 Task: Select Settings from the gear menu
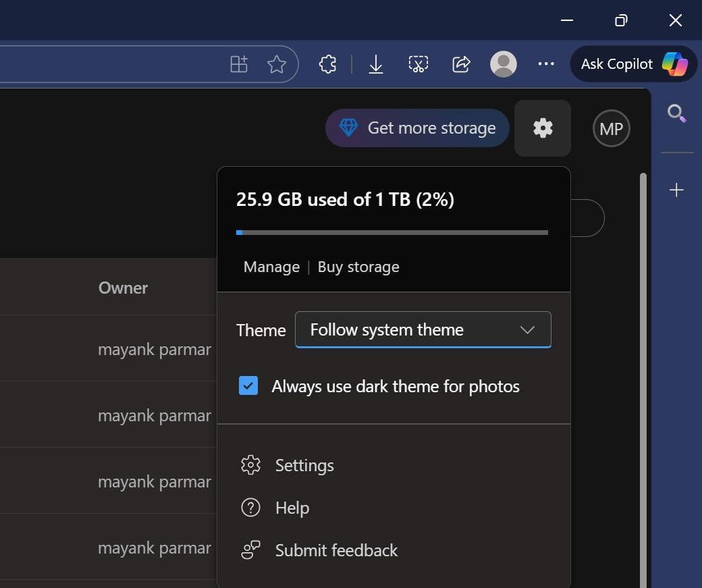click(x=304, y=466)
